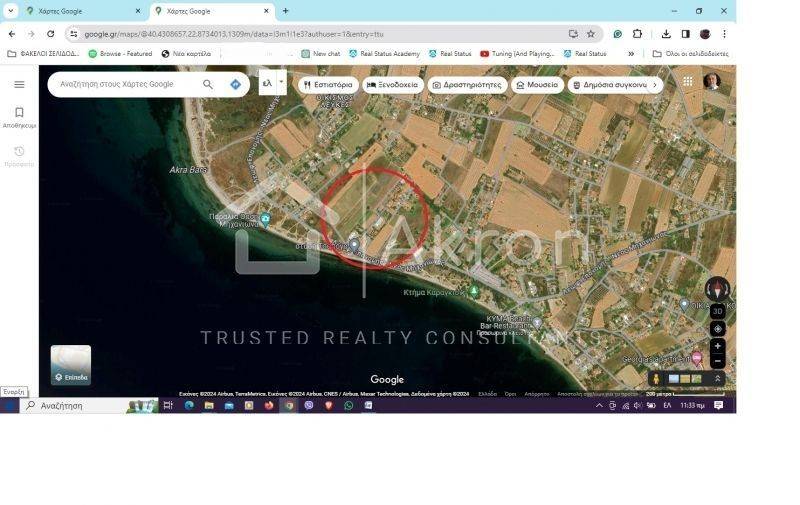Click the search magnifier icon in Maps
This screenshot has height=505, width=800.
[208, 85]
